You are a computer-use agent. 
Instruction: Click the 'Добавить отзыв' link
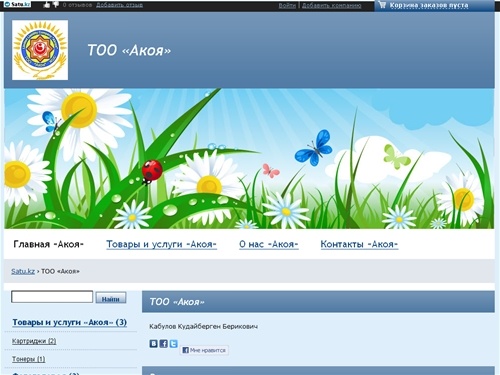click(x=119, y=5)
